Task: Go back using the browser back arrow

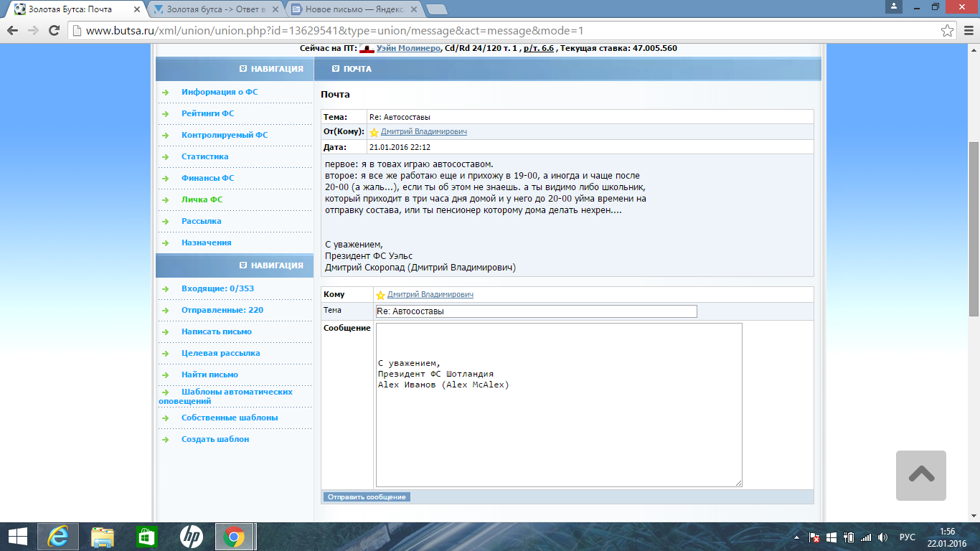Action: (x=12, y=31)
